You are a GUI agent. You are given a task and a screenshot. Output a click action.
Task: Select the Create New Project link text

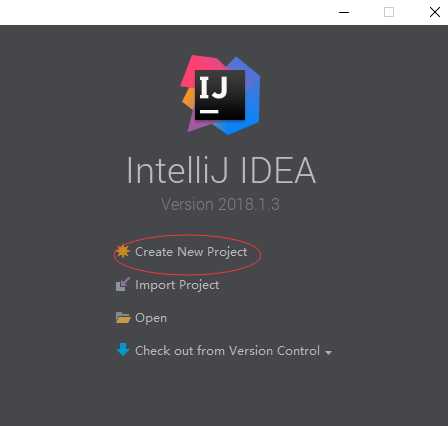point(191,252)
